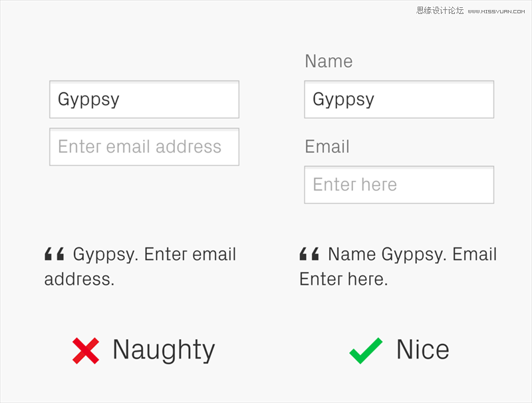The height and width of the screenshot is (403, 532).
Task: Click the quotation mark icon before "Name Gyppsy. Email"
Action: 309,254
